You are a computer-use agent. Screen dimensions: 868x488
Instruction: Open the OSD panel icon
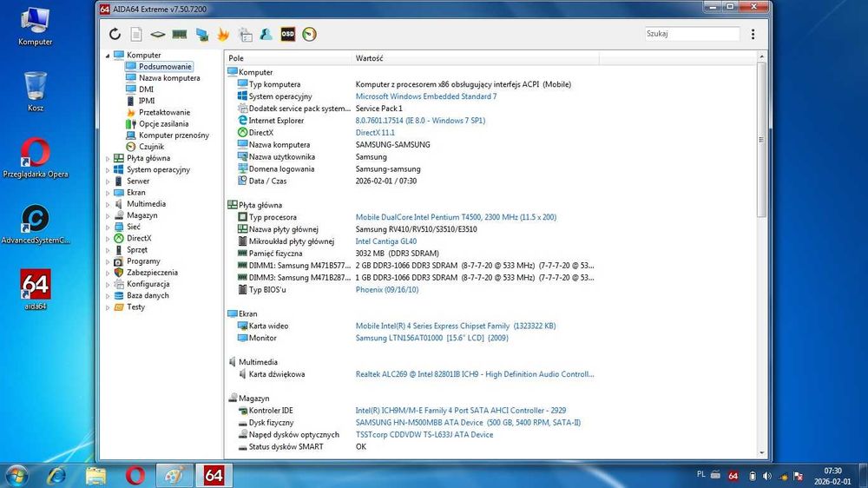(x=288, y=35)
